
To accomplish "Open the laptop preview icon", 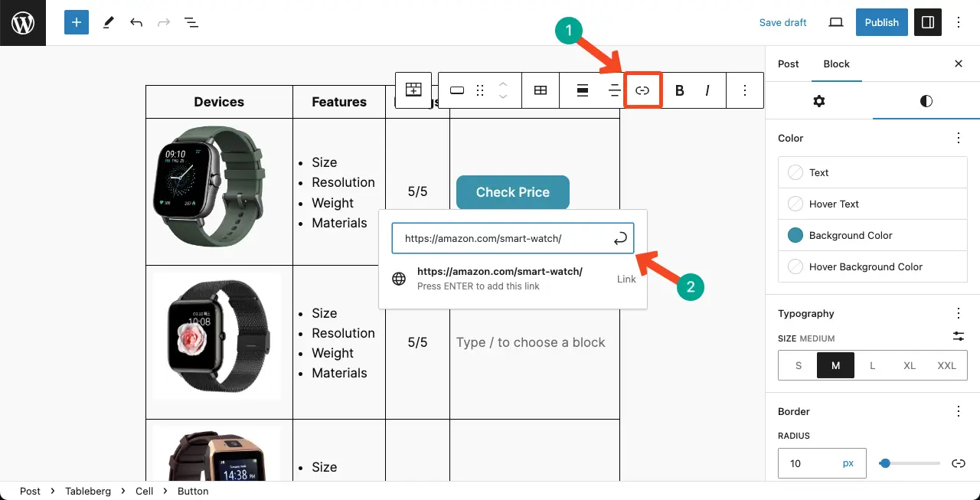I will (836, 23).
